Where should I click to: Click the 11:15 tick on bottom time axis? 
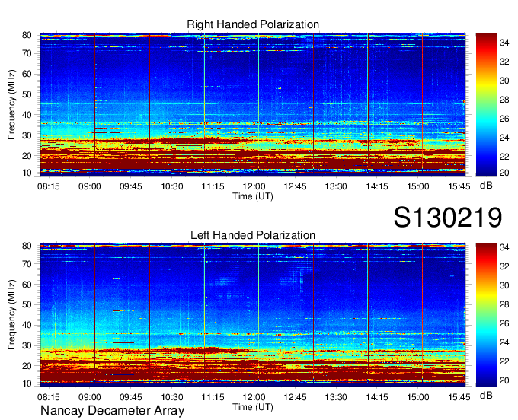213,397
